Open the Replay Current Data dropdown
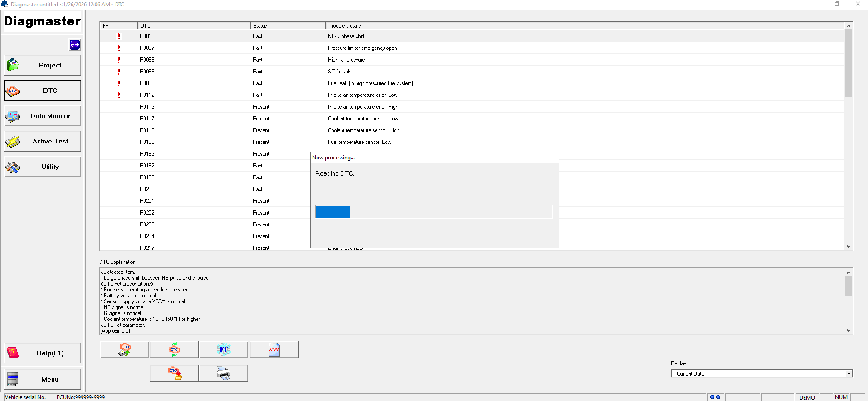The height and width of the screenshot is (401, 868). (848, 374)
